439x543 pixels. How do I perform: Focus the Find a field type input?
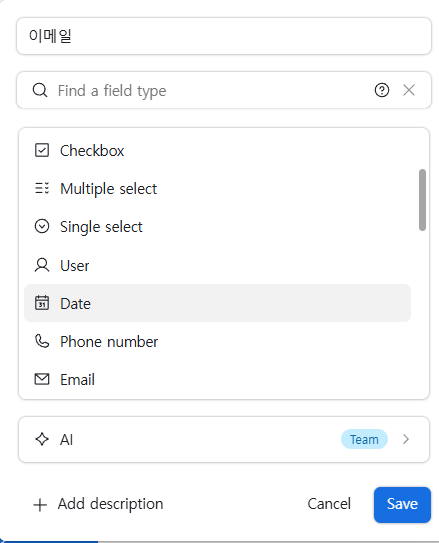tap(213, 90)
